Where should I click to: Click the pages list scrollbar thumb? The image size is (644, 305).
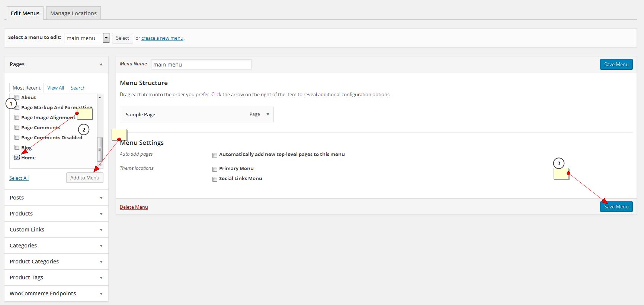pos(100,149)
